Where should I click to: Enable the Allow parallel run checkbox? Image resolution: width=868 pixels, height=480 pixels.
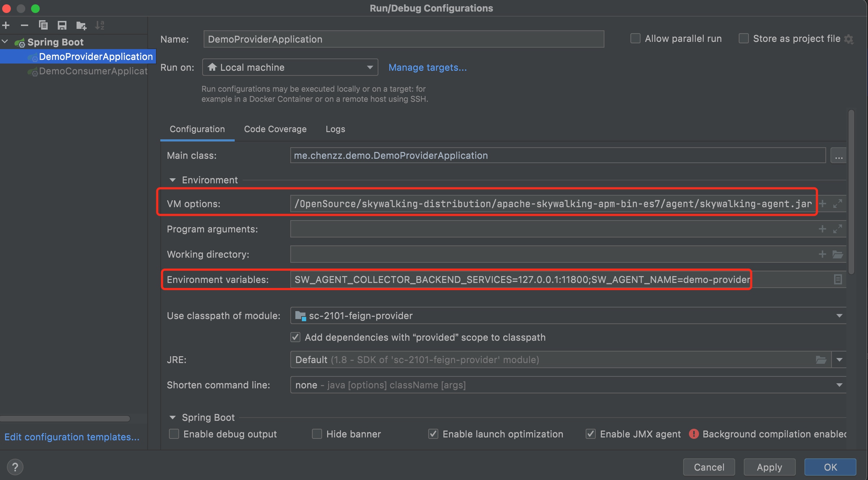(x=635, y=39)
